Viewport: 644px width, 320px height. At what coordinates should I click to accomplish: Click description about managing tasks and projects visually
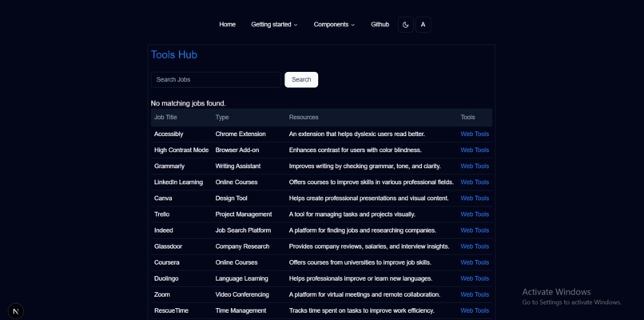click(352, 214)
